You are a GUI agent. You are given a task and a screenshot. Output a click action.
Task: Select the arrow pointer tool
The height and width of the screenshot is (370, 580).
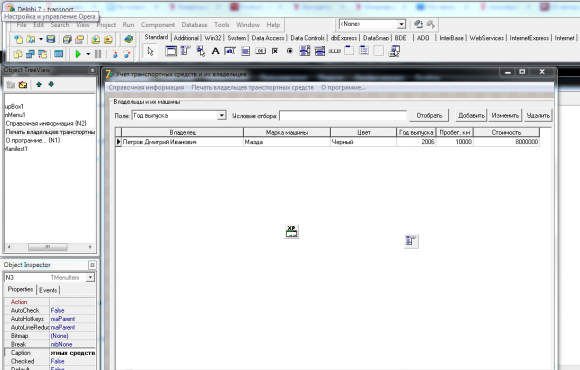pyautogui.click(x=150, y=51)
